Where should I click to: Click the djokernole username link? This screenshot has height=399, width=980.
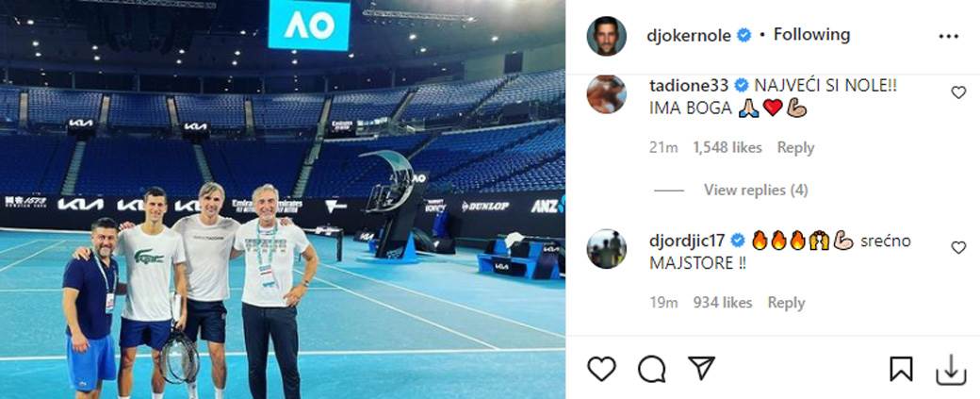pyautogui.click(x=690, y=36)
